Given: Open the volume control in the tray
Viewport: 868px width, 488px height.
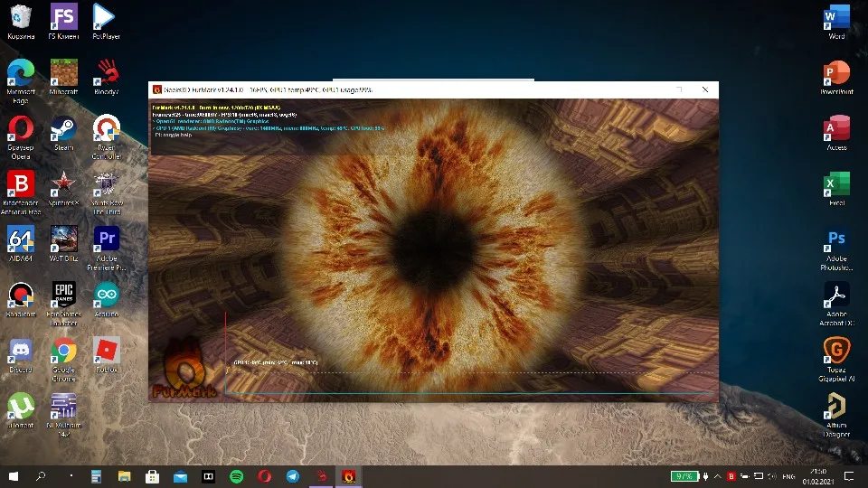Looking at the screenshot, I should point(772,476).
